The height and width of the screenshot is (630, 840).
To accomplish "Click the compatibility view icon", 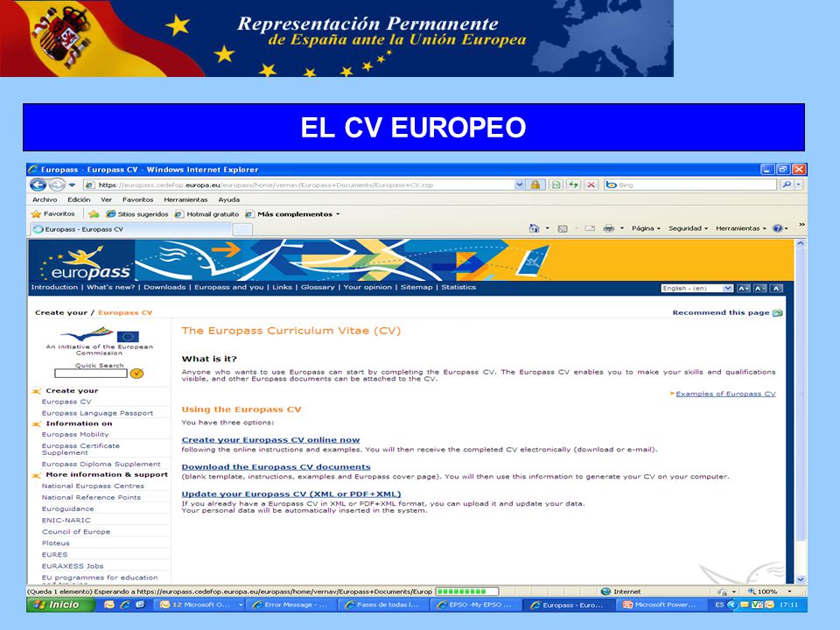I will pos(556,185).
